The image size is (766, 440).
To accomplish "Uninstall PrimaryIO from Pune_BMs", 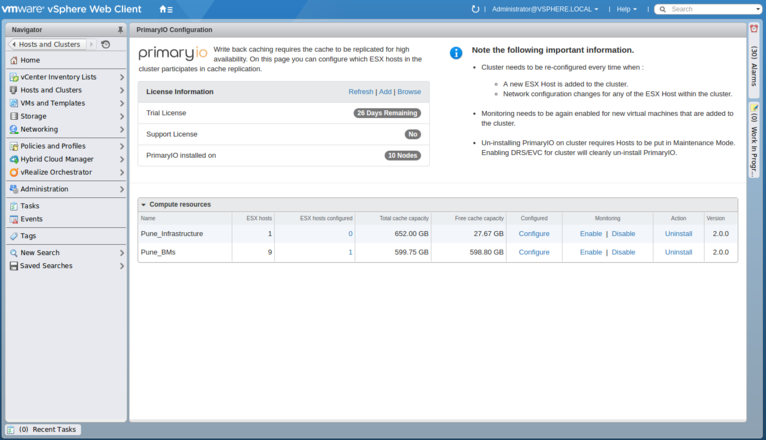I will click(679, 252).
